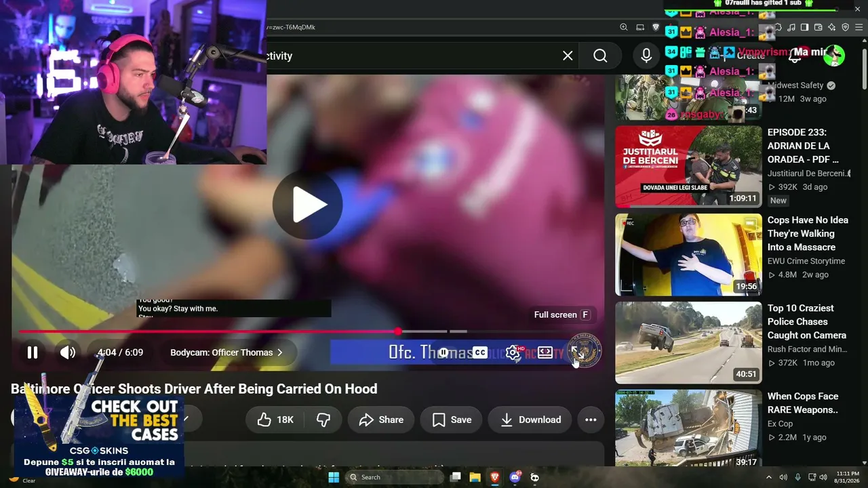Open the browser extensions puzzle icon

pyautogui.click(x=778, y=27)
